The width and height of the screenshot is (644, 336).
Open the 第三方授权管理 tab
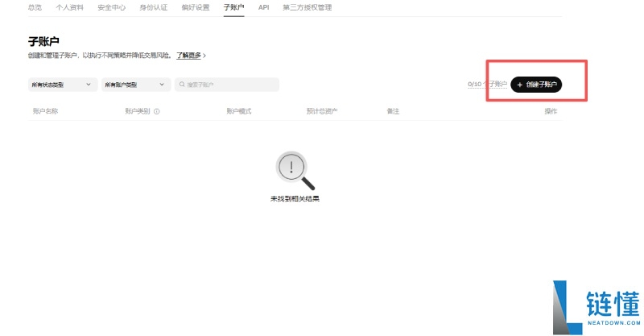308,7
